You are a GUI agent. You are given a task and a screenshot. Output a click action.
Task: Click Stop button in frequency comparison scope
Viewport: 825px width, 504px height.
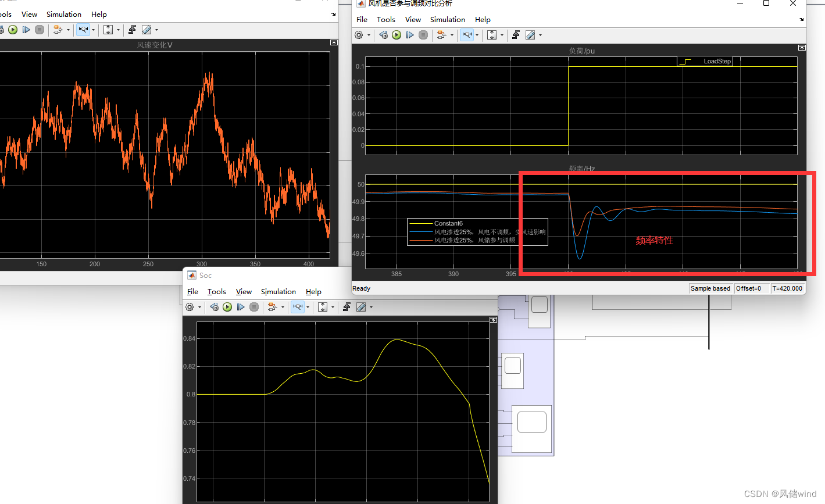tap(423, 35)
